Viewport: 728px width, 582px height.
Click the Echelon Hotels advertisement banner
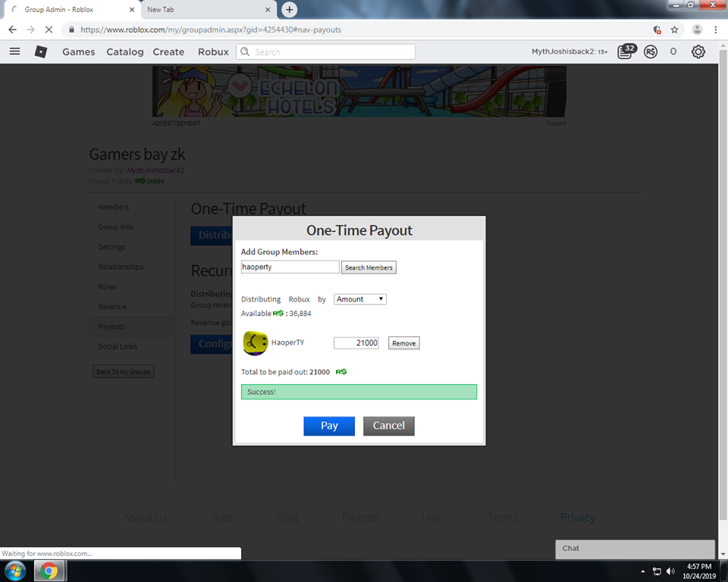click(x=359, y=92)
